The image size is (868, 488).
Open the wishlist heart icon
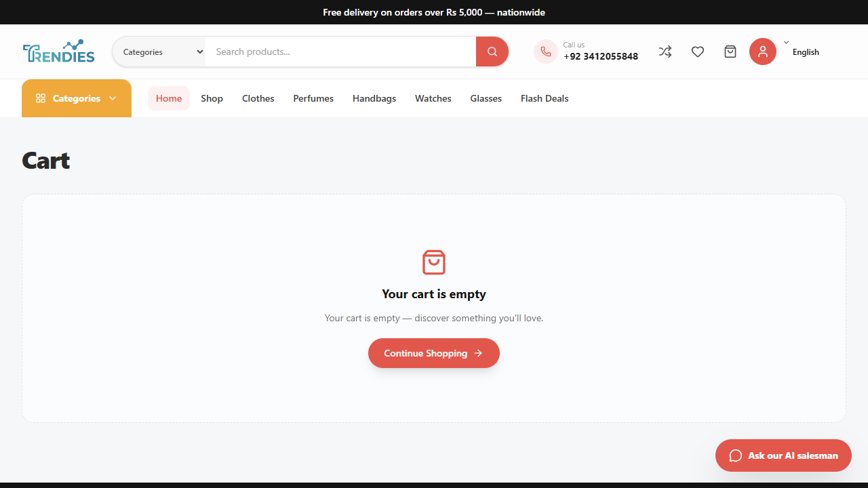pos(698,52)
